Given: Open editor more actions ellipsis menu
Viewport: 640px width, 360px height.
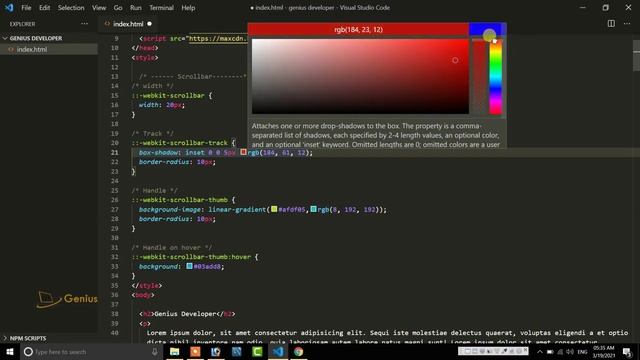Looking at the screenshot, I should point(627,24).
